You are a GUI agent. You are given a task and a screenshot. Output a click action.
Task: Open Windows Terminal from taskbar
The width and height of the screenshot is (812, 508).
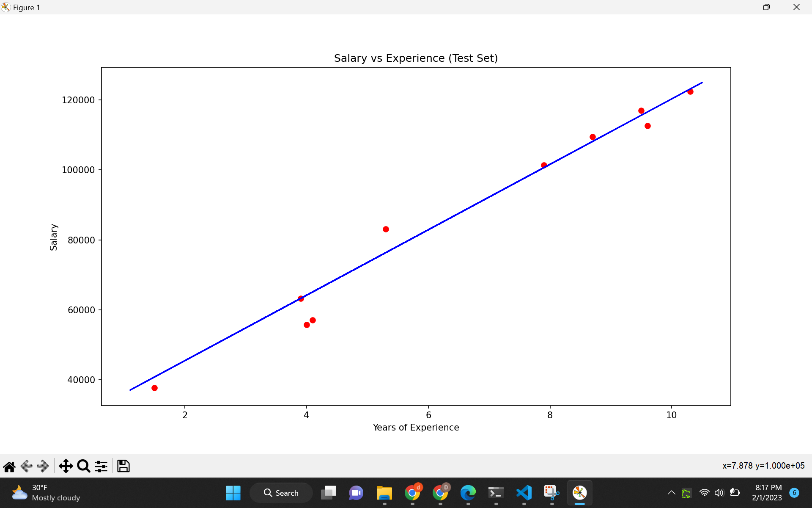[496, 493]
